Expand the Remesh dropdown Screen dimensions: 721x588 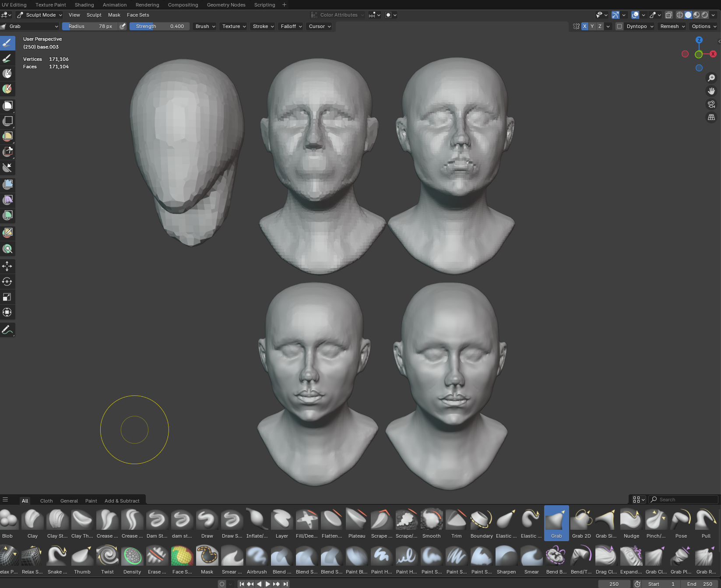[672, 26]
